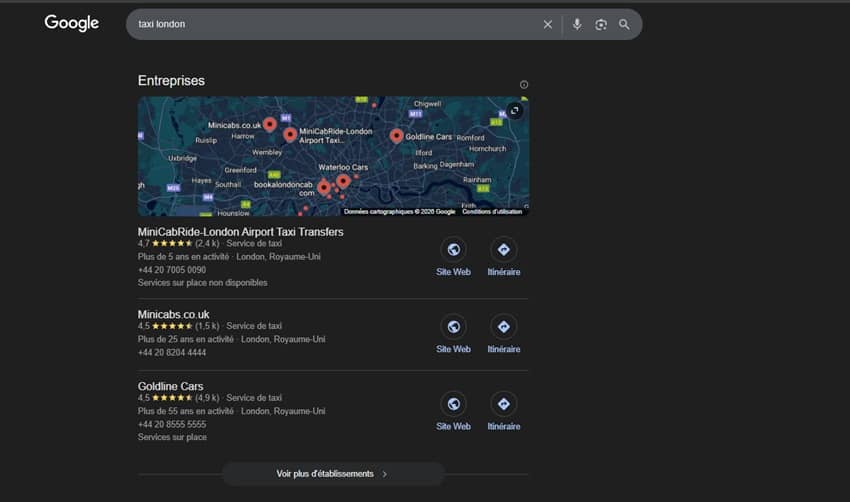Open info icon next to Entreprises

524,85
